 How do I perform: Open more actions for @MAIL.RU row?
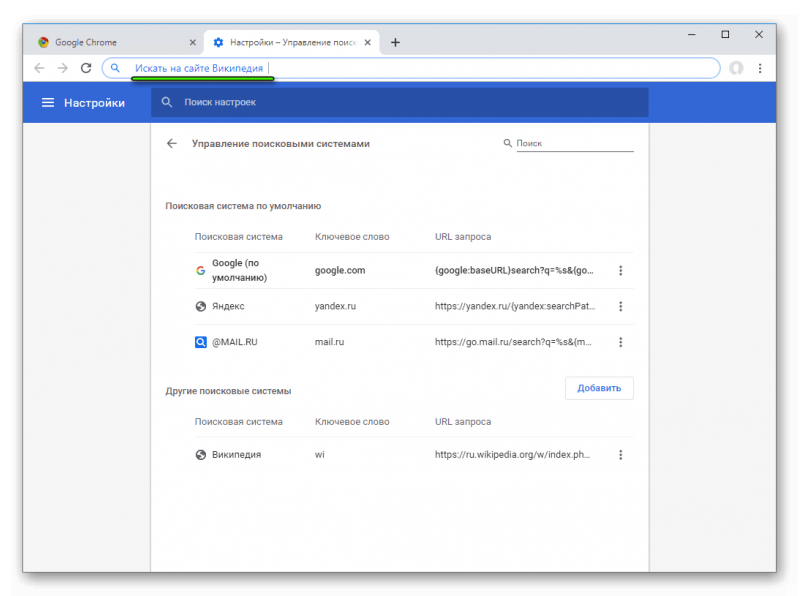point(620,342)
